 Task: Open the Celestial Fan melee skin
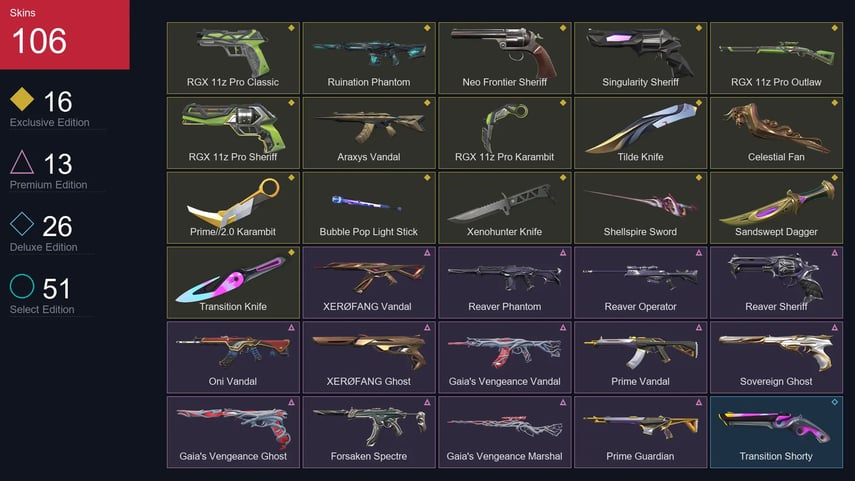[776, 133]
